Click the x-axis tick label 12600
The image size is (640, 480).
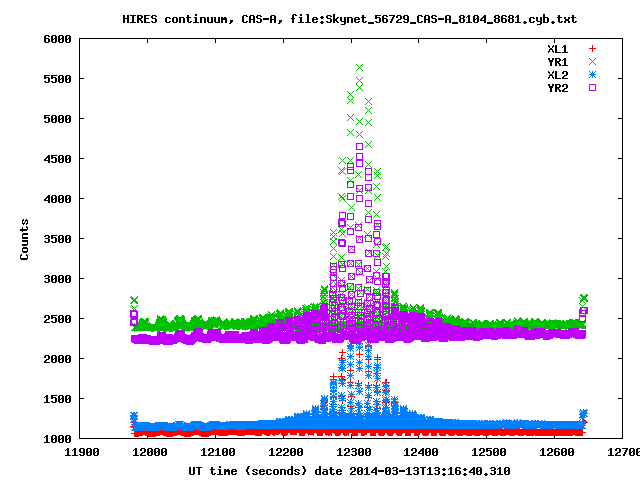556,452
